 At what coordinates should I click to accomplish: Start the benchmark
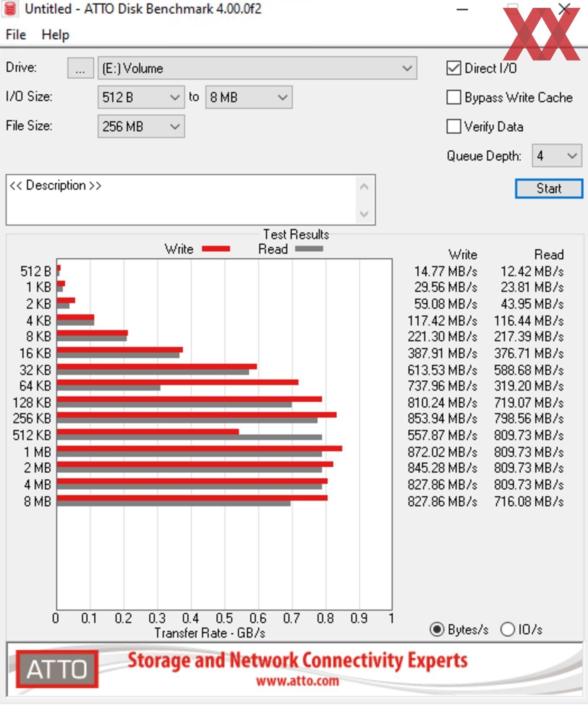tap(549, 189)
